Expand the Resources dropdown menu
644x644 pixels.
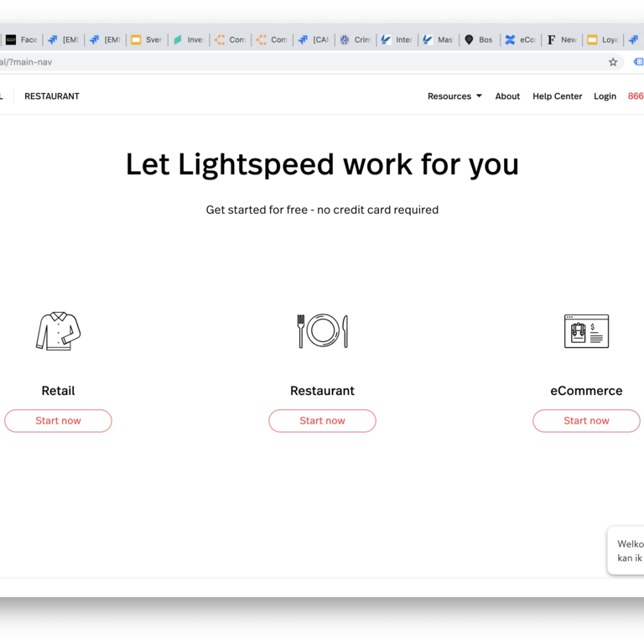454,96
